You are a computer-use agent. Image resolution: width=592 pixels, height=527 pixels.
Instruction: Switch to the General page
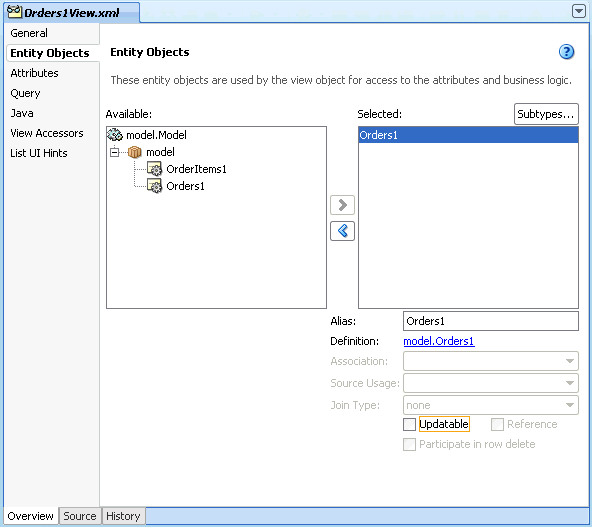pyautogui.click(x=29, y=33)
